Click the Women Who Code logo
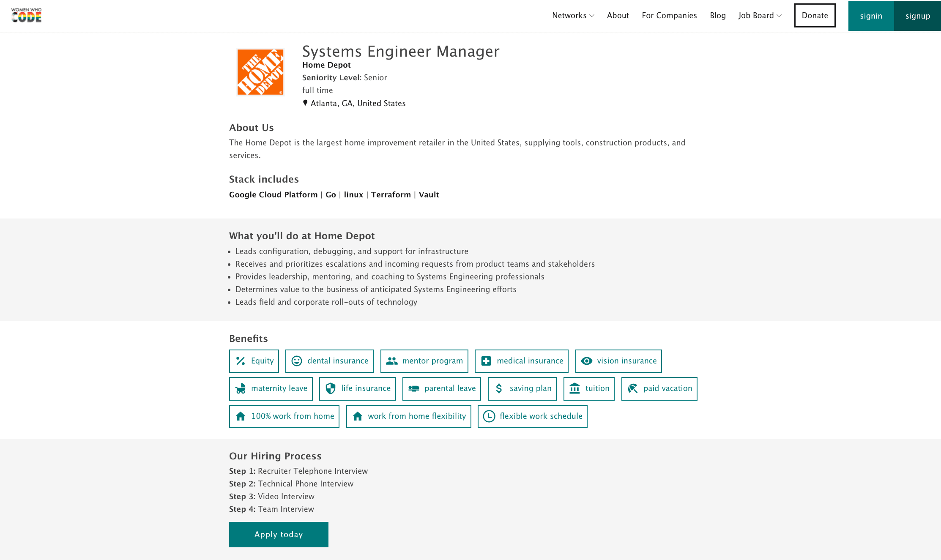The height and width of the screenshot is (560, 941). (x=26, y=15)
